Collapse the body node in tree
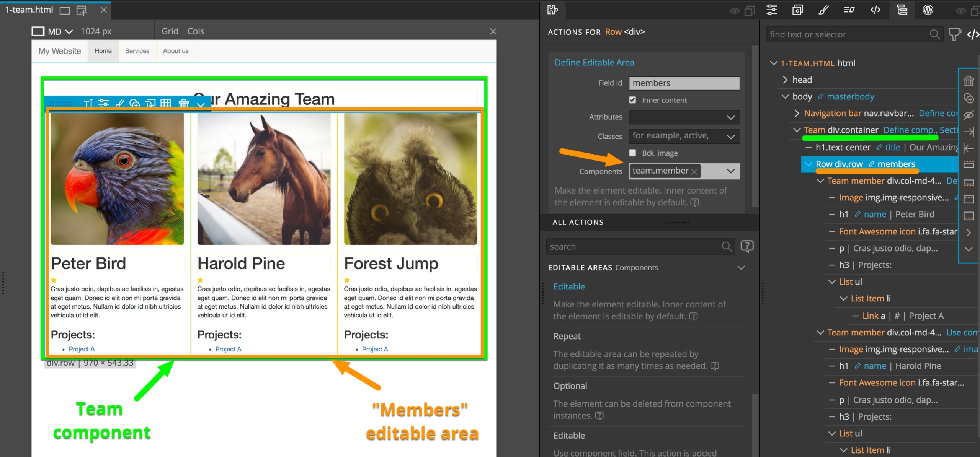Viewport: 980px width, 457px height. (x=785, y=96)
